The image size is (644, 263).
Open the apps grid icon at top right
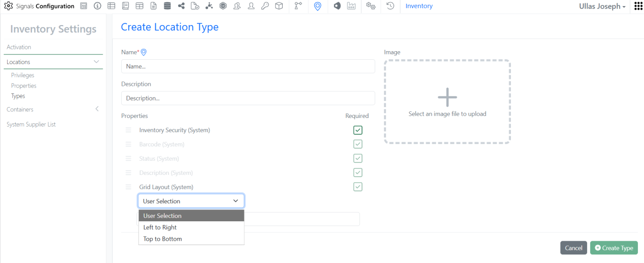point(638,6)
